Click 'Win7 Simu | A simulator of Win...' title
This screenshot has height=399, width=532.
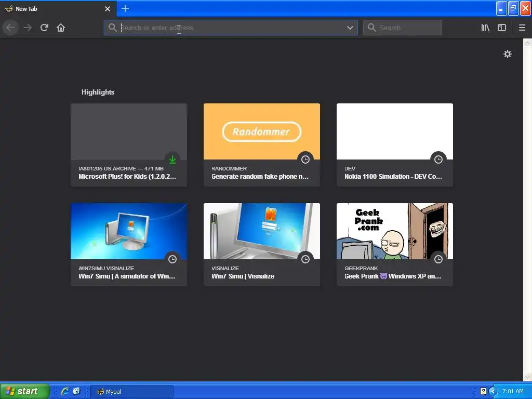click(127, 276)
